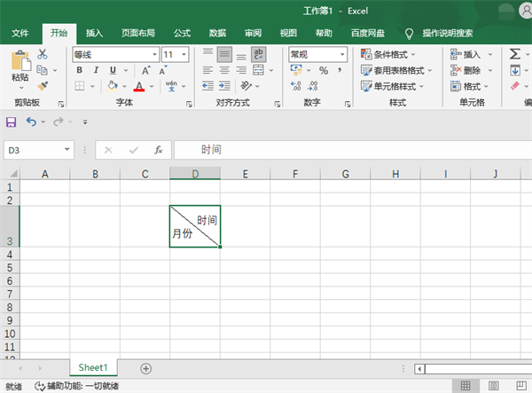
Task: Apply percent style to cell
Action: [x=323, y=70]
